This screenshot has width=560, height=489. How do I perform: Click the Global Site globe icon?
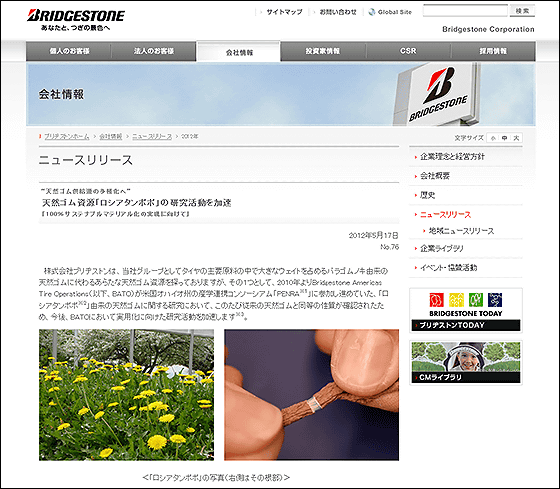372,12
